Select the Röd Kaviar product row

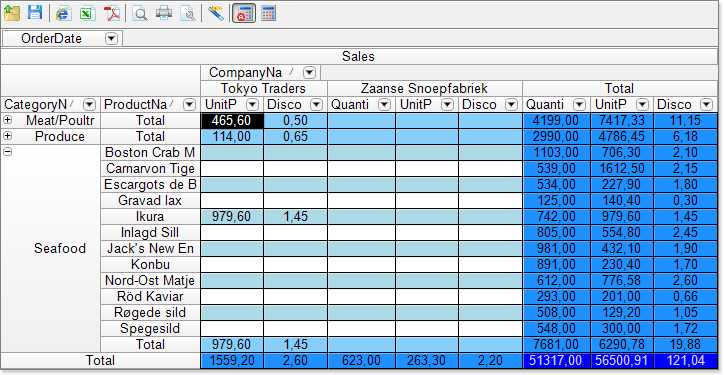pyautogui.click(x=150, y=296)
